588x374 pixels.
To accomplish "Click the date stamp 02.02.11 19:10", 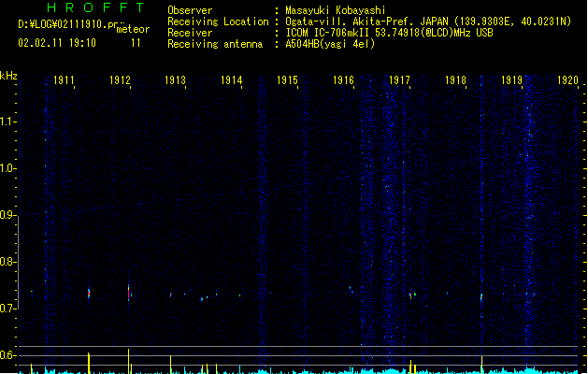I will tap(57, 43).
